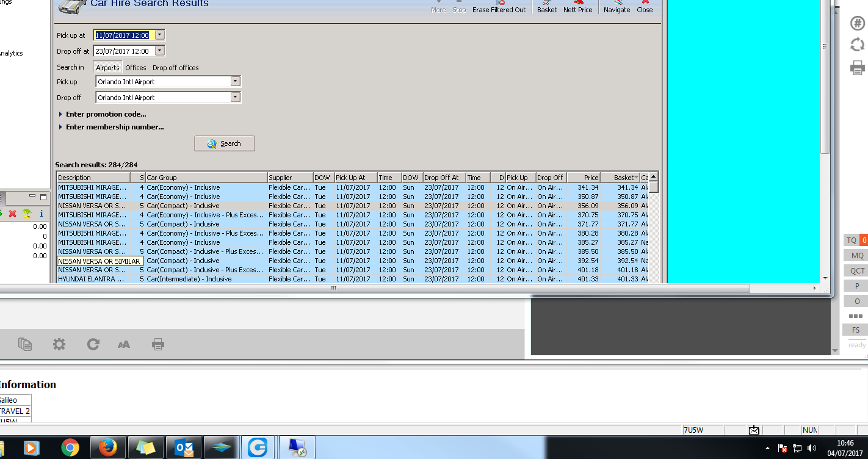Click the printer icon in right sidebar
Image resolution: width=868 pixels, height=459 pixels.
point(858,67)
